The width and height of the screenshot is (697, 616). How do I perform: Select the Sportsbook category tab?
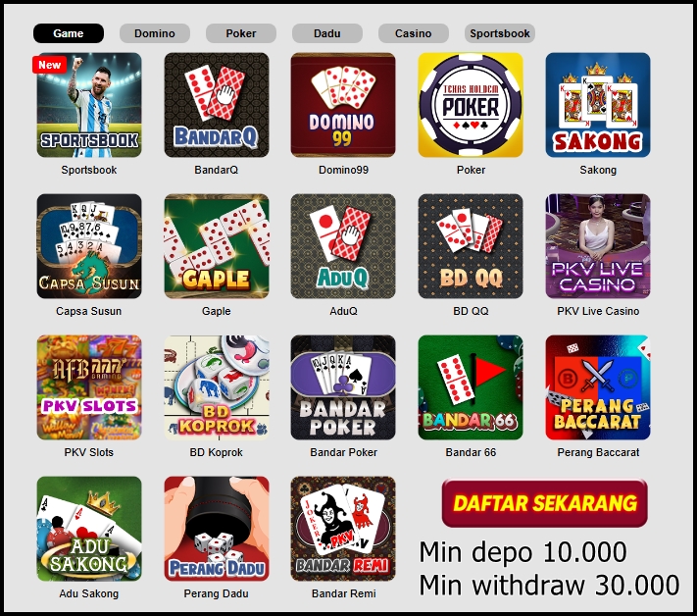pos(500,33)
